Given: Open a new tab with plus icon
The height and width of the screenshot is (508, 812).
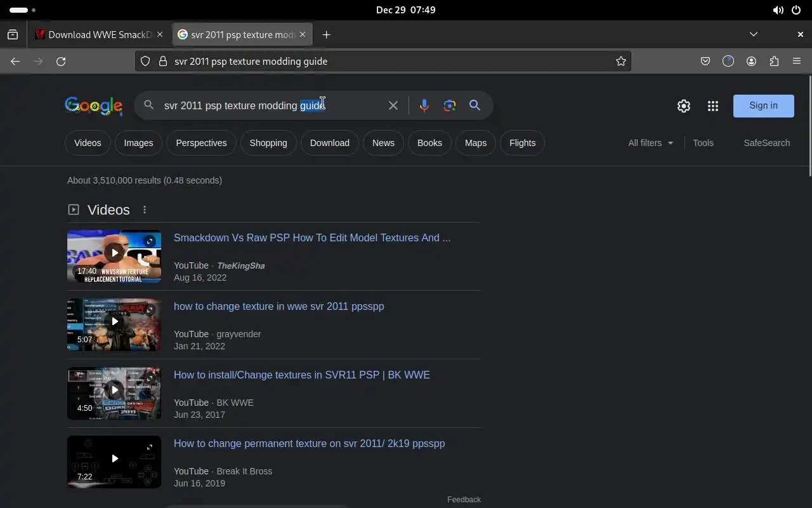Looking at the screenshot, I should [x=326, y=34].
